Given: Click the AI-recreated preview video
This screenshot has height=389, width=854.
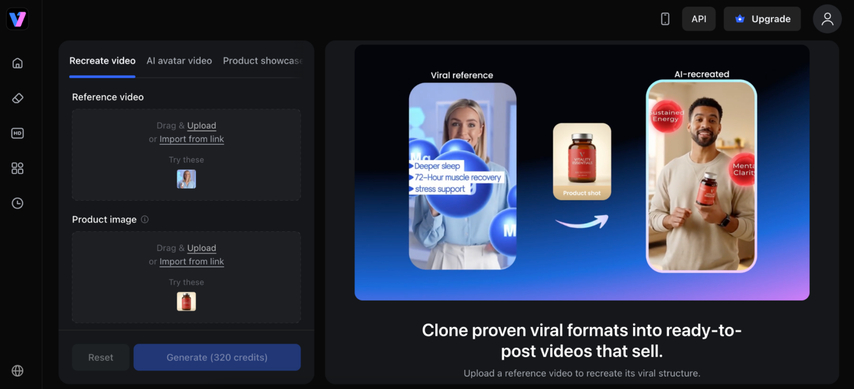Looking at the screenshot, I should (x=702, y=175).
